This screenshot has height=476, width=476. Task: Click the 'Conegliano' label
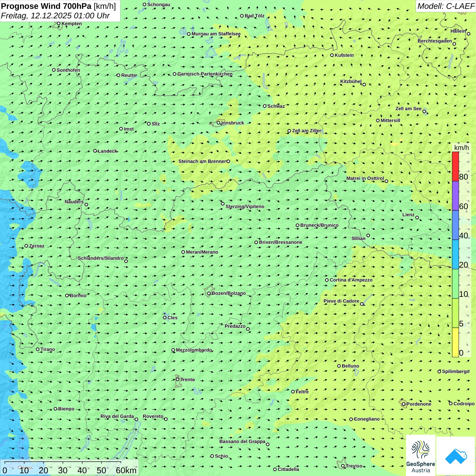(367, 419)
